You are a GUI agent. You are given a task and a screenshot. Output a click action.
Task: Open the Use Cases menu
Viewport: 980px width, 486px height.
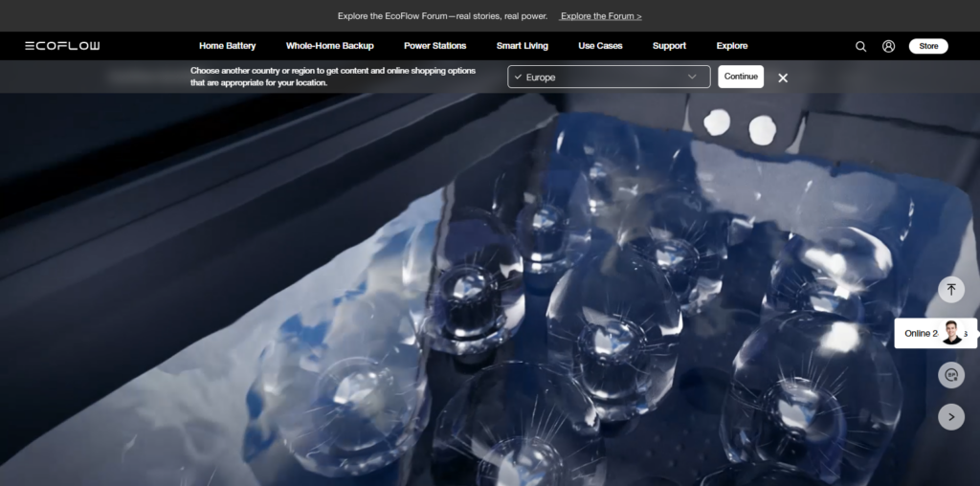pyautogui.click(x=600, y=46)
